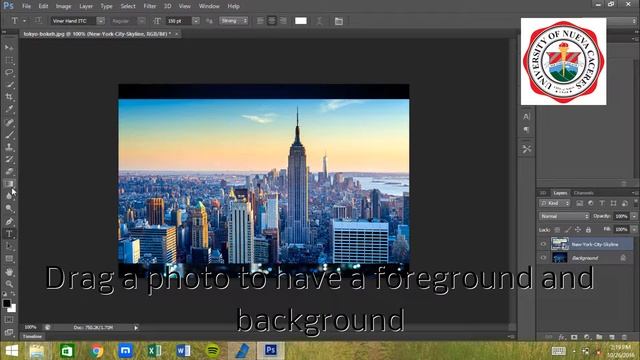Toggle lock image pixels
The width and height of the screenshot is (640, 360).
tap(568, 230)
